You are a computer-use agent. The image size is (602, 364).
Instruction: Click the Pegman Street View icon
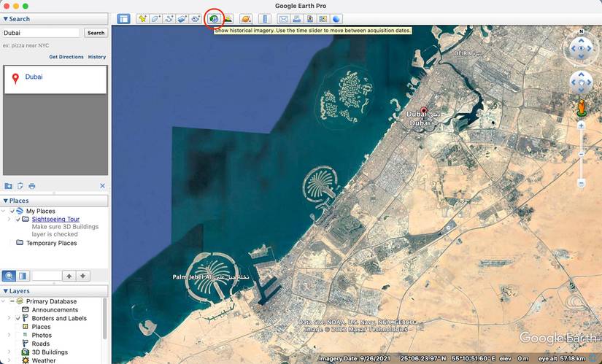coord(582,107)
